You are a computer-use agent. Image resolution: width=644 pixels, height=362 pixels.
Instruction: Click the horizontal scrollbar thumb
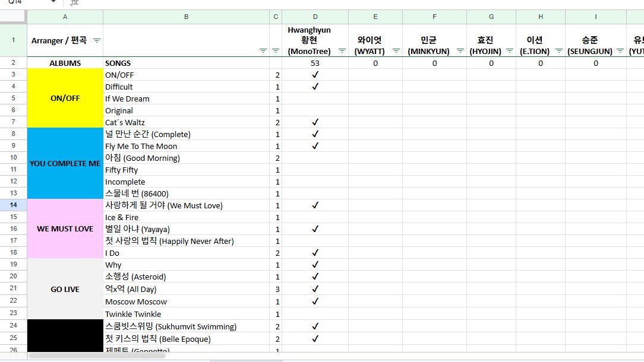pos(97,355)
